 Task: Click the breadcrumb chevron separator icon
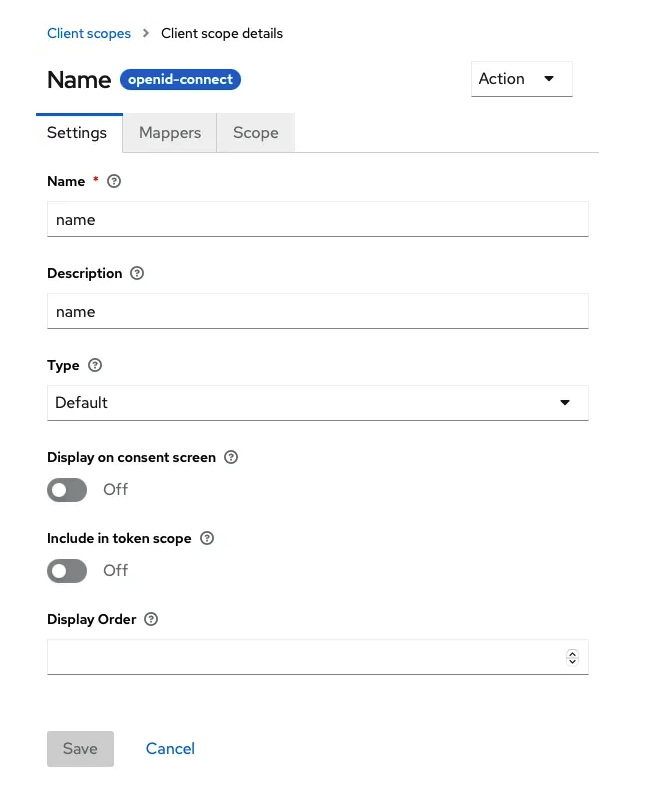(x=146, y=33)
